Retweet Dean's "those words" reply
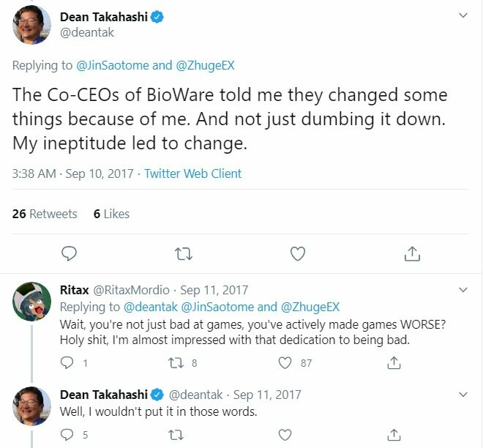This screenshot has height=448, width=483. pos(176,435)
